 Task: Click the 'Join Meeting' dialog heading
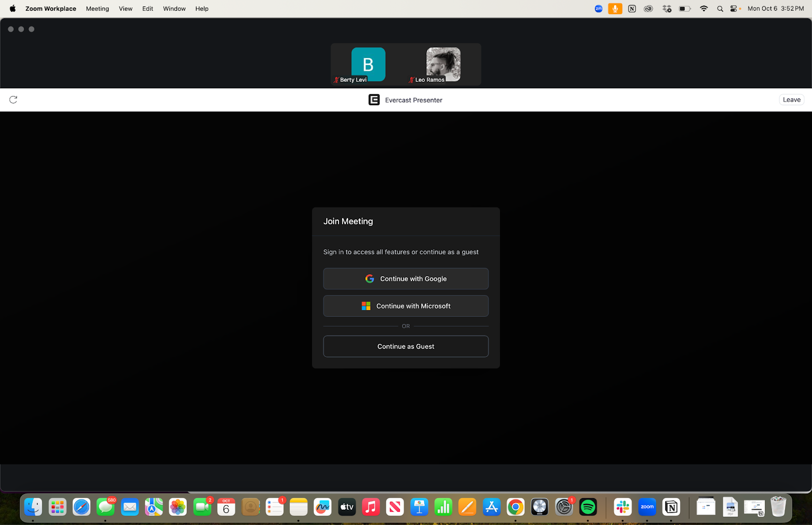pos(348,221)
